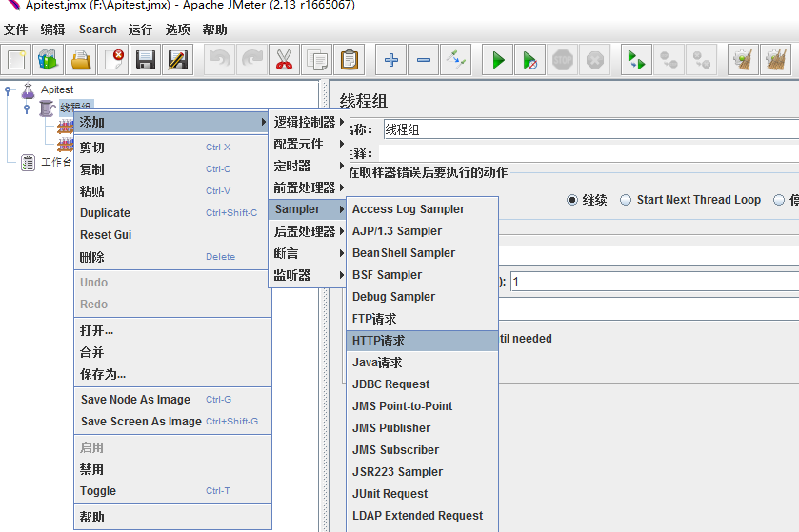Click the Expand All plus icon

click(390, 60)
